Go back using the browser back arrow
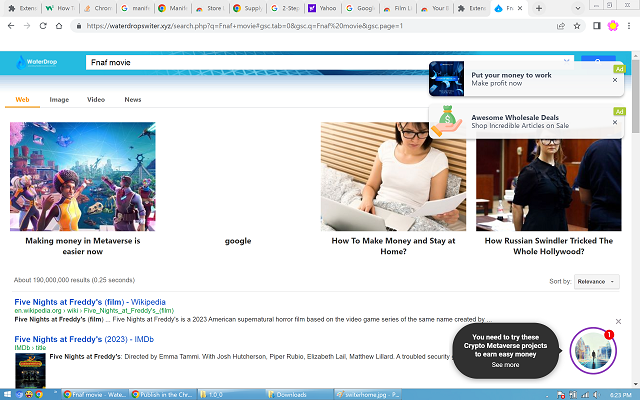Image resolution: width=640 pixels, height=400 pixels. tap(10, 26)
